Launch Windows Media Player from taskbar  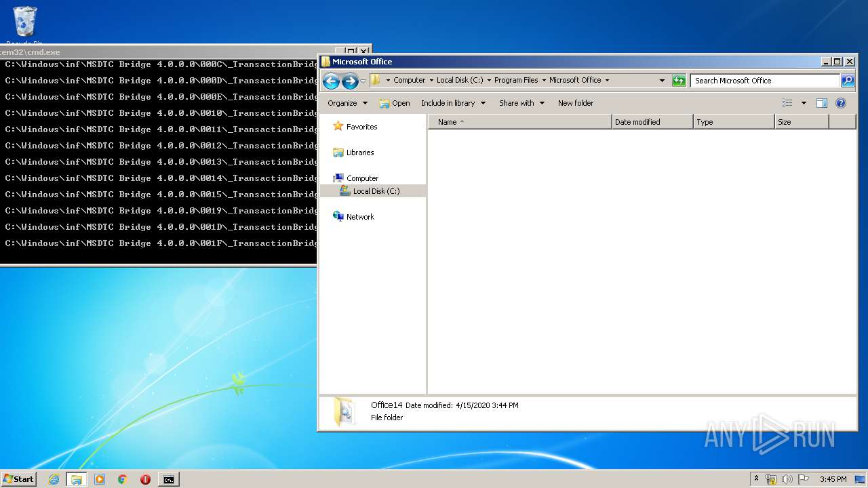point(100,479)
